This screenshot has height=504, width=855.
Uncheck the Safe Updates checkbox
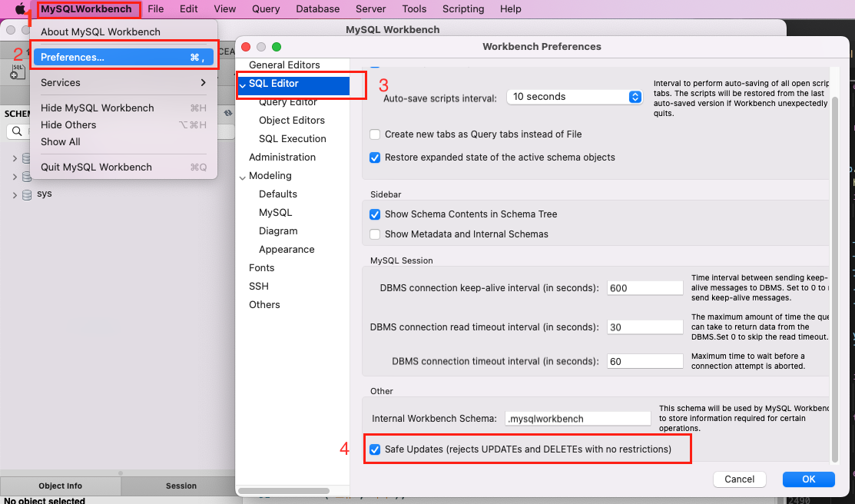coord(375,450)
